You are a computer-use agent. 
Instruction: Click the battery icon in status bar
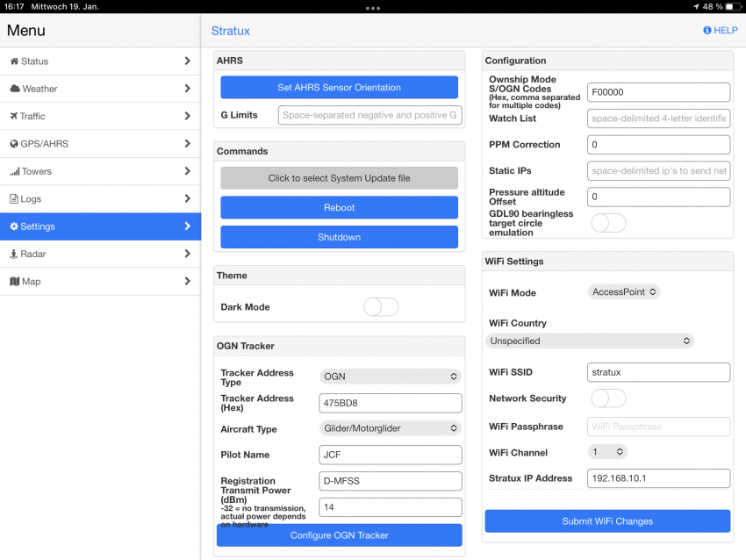733,7
